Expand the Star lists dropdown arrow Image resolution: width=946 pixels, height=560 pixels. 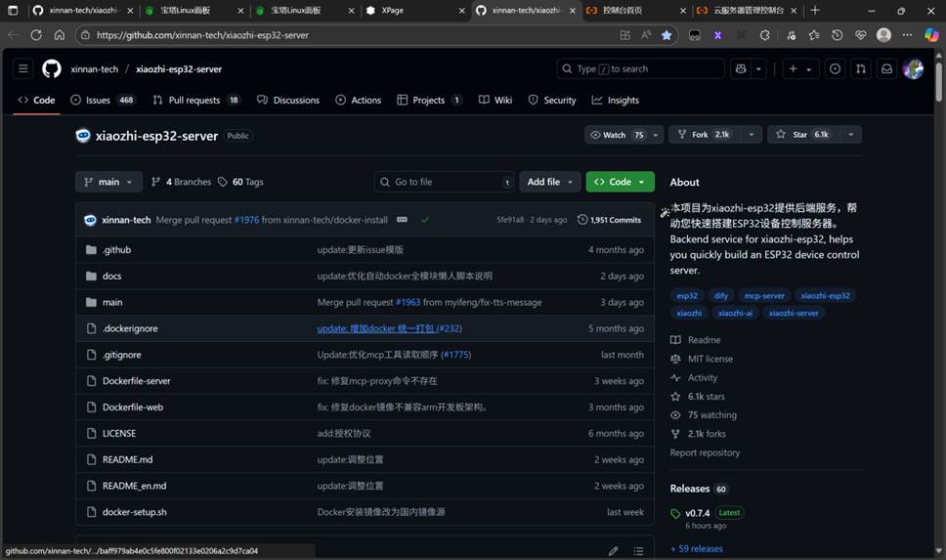point(850,135)
